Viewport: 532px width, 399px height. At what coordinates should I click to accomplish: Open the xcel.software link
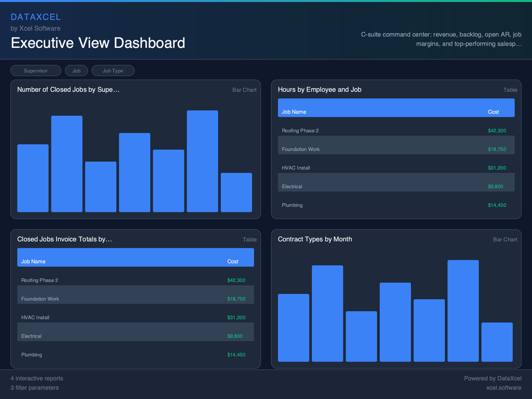click(503, 388)
